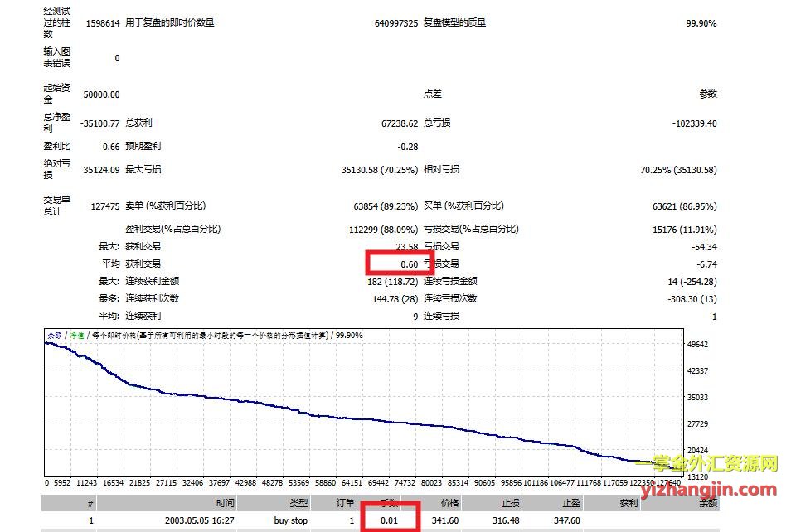Click the 价格 column header
The image size is (791, 532).
pos(449,503)
